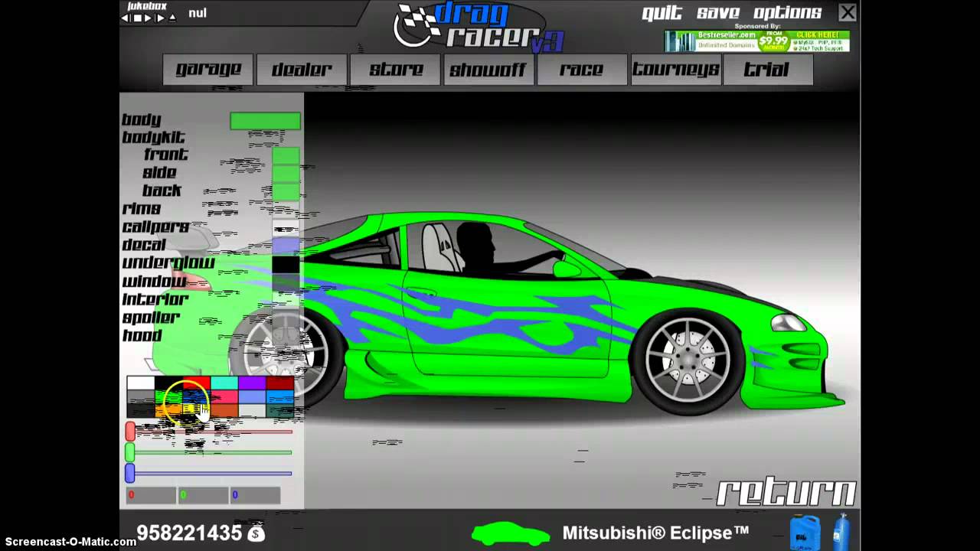Pick brown from the color palette
Image resolution: width=980 pixels, height=551 pixels.
click(224, 411)
